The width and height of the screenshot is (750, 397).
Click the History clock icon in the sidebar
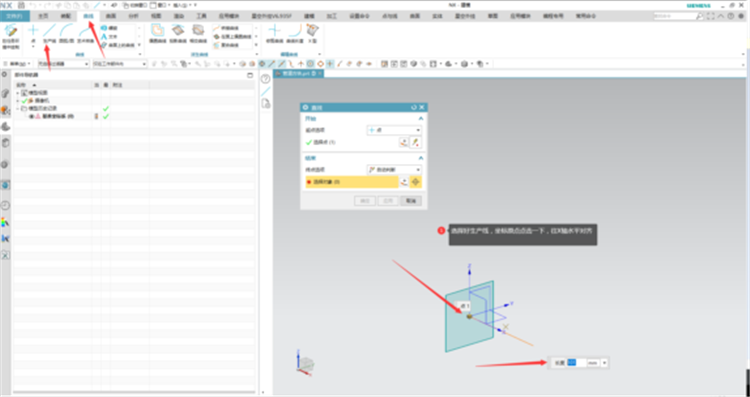[x=5, y=205]
